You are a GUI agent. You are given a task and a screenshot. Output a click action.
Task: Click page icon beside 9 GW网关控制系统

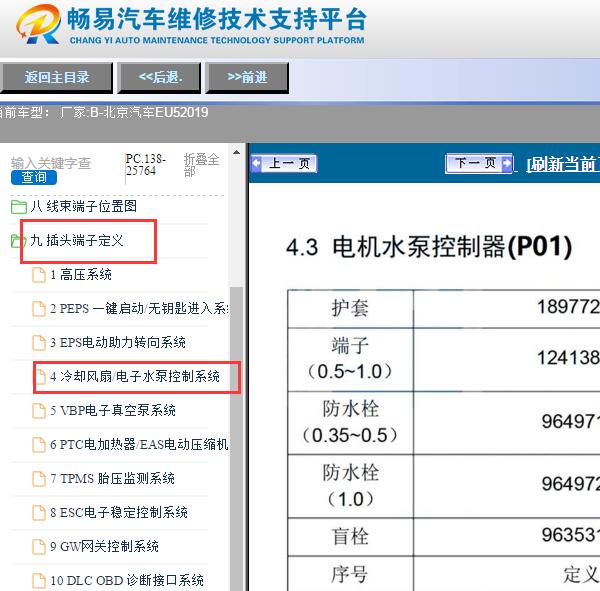pyautogui.click(x=39, y=547)
